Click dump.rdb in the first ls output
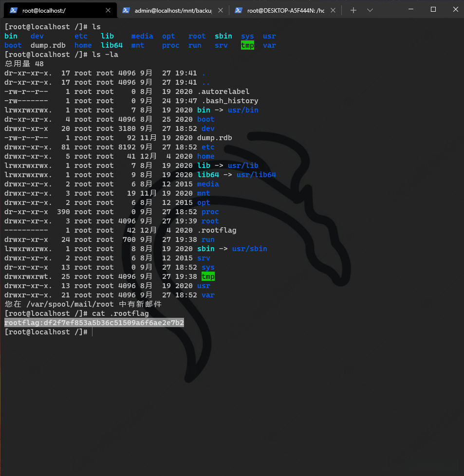This screenshot has height=476, width=464. 48,45
